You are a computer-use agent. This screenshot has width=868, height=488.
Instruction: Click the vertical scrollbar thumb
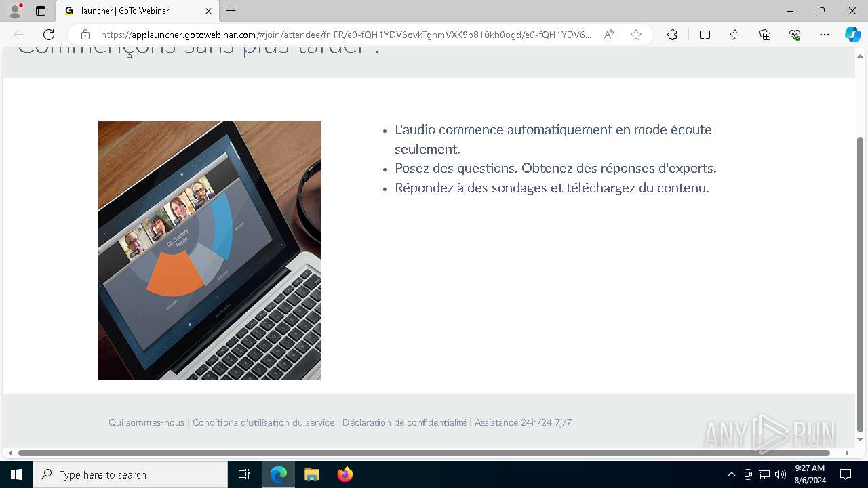pyautogui.click(x=860, y=284)
